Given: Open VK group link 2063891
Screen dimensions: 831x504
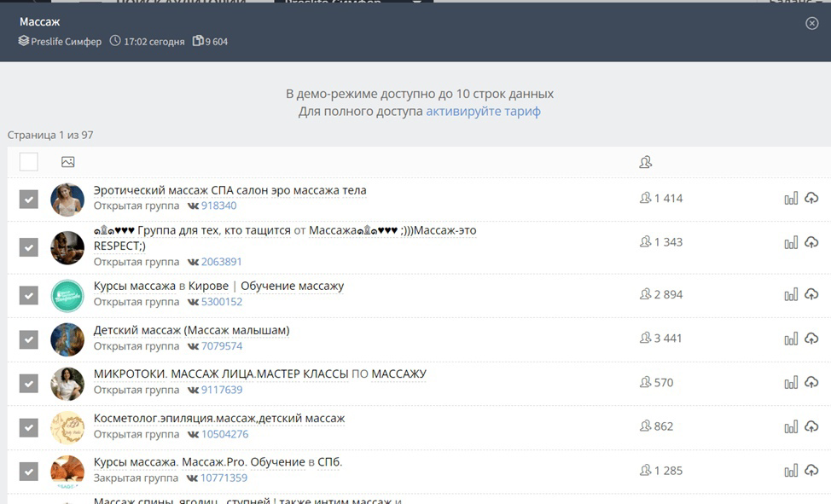Looking at the screenshot, I should click(222, 262).
